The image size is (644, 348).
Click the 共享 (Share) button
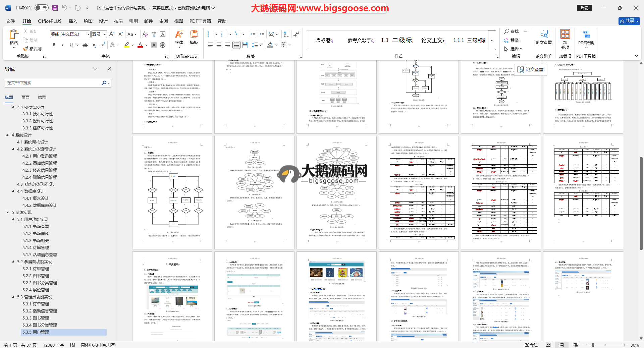[x=629, y=21]
